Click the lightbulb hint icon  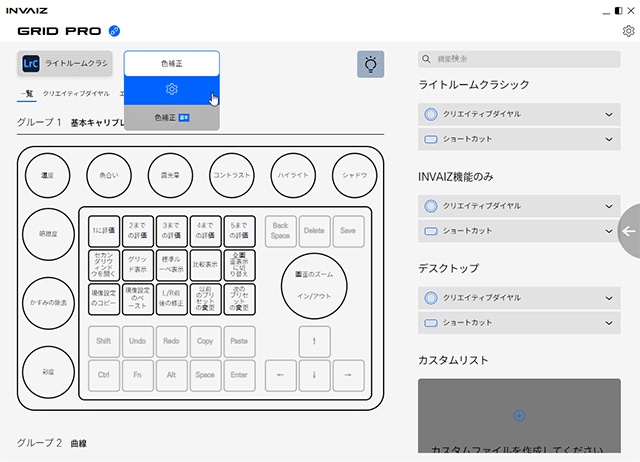(x=370, y=65)
